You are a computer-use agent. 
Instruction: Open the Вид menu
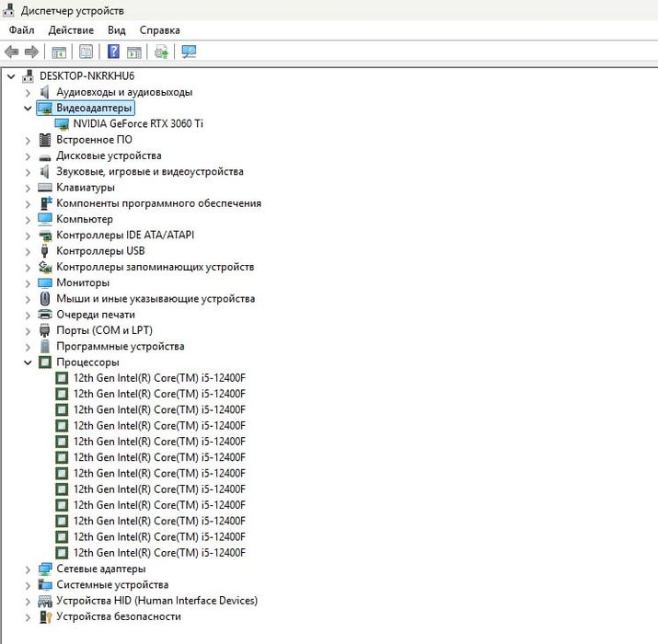(116, 30)
